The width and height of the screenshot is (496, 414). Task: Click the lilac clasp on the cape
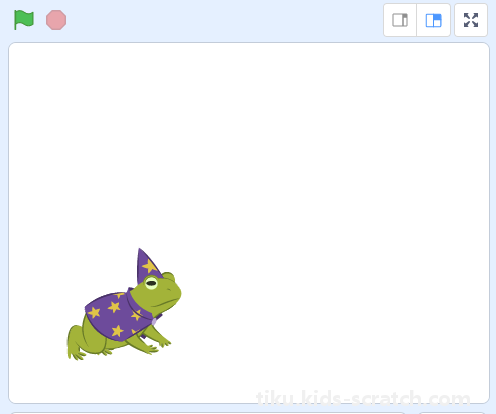154,322
